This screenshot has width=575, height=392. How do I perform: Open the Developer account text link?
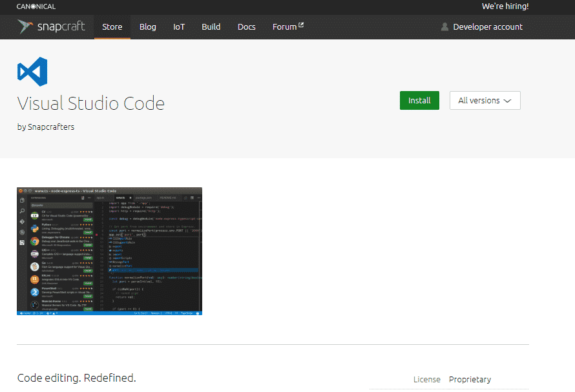point(488,27)
